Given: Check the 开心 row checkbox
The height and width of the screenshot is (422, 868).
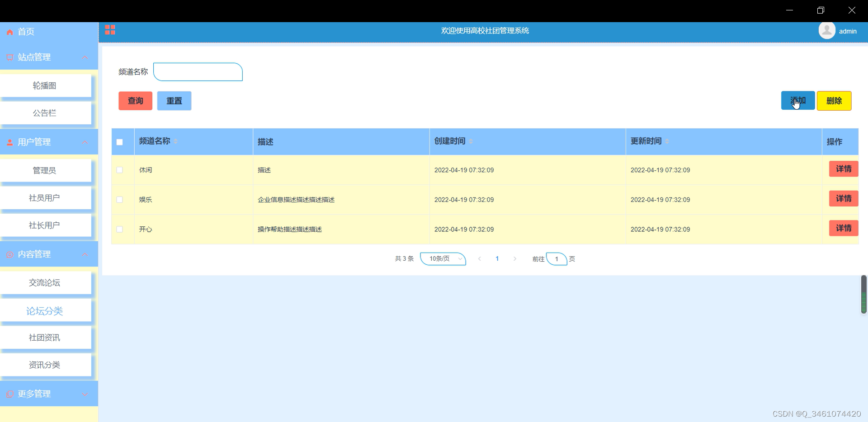Looking at the screenshot, I should click(x=120, y=230).
